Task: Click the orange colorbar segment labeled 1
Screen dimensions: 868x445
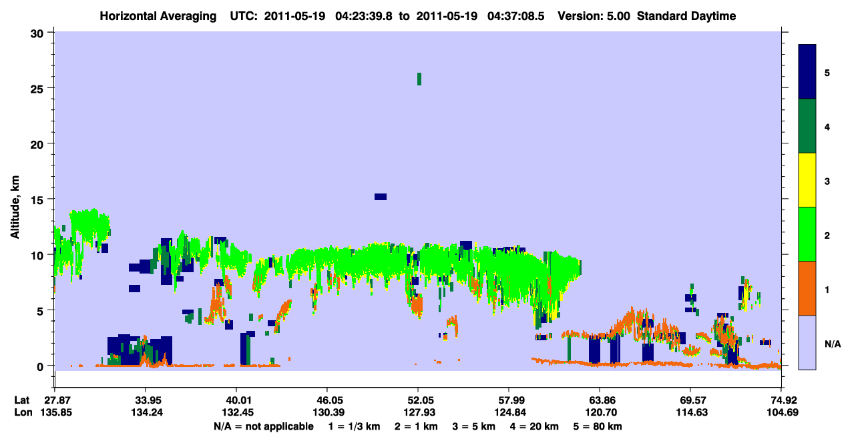Action: [807, 288]
